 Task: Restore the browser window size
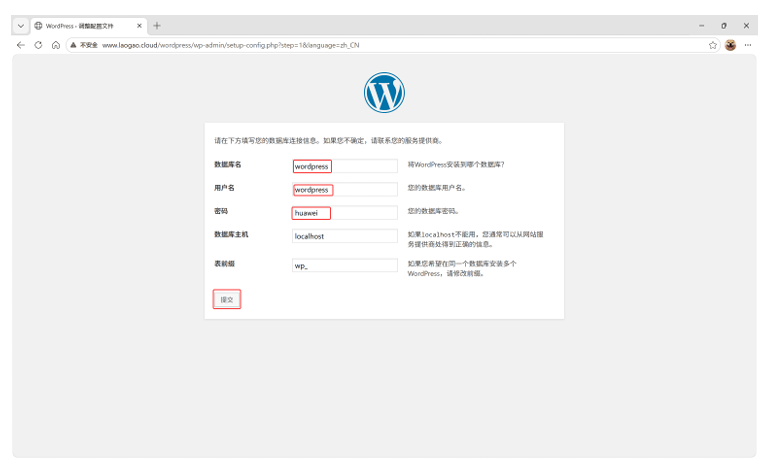coord(724,25)
